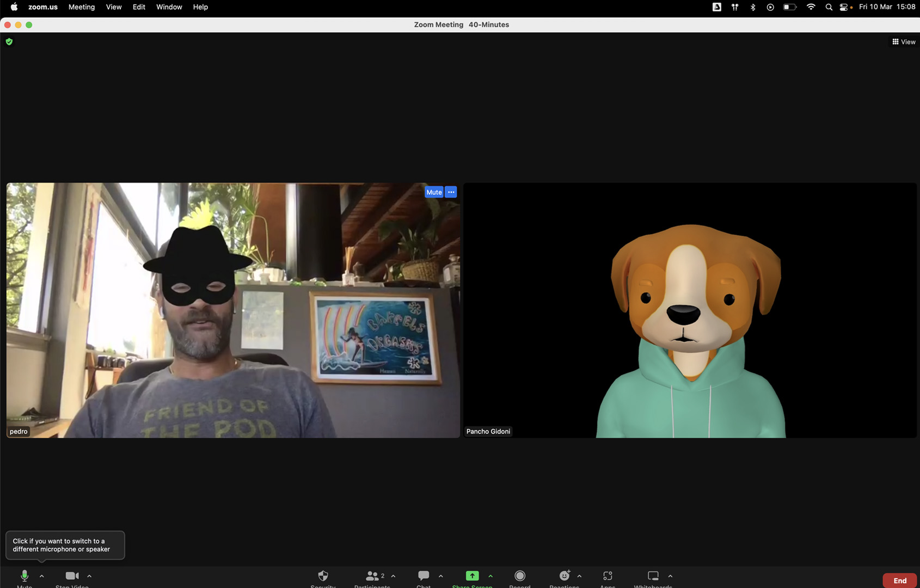Open the Meeting menu in menu bar

click(x=82, y=7)
